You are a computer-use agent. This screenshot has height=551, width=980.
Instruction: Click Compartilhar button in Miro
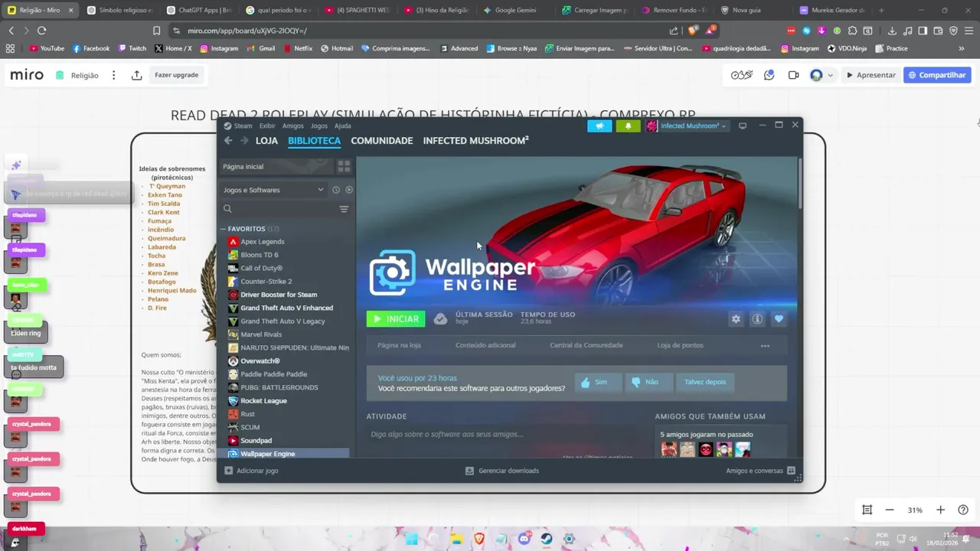937,75
